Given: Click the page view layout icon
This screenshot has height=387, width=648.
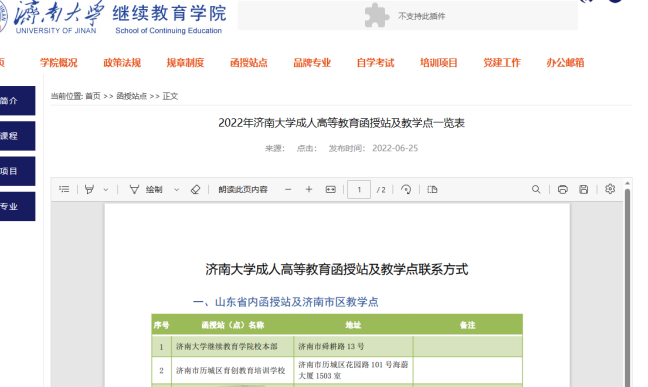Looking at the screenshot, I should pos(432,189).
